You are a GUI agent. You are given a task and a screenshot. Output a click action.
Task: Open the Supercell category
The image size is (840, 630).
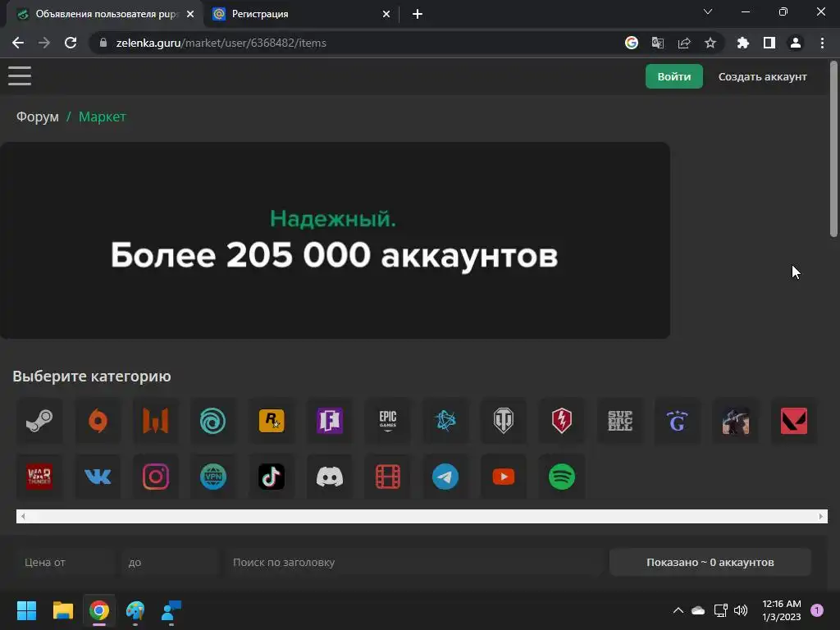(620, 421)
